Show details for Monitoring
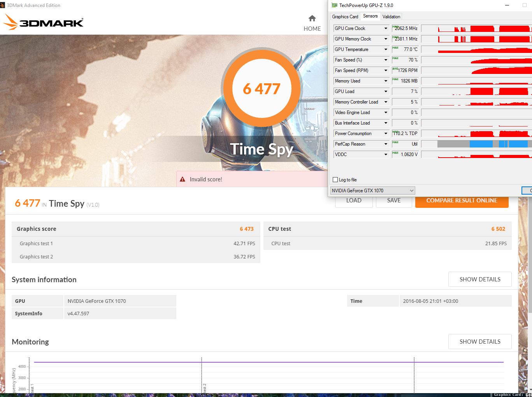Screen dimensions: 532x397 point(480,342)
